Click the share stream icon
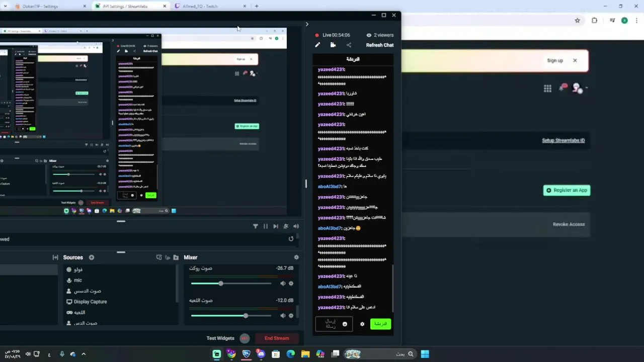Image resolution: width=644 pixels, height=362 pixels. tap(349, 45)
